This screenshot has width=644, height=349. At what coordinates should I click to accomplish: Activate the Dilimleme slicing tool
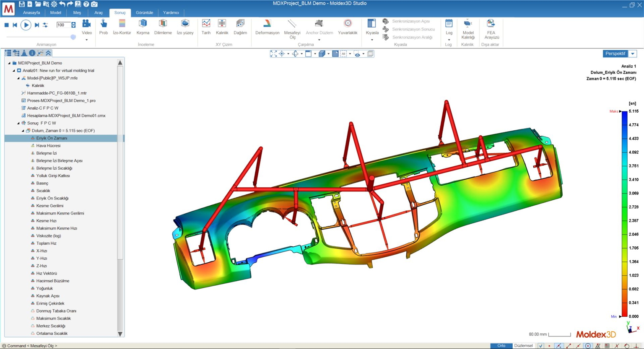click(163, 27)
